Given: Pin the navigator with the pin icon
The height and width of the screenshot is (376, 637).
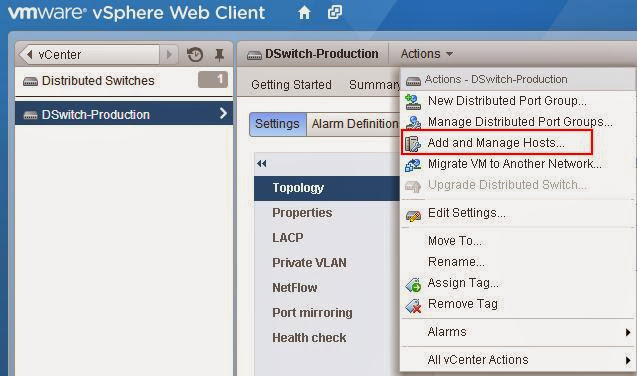Looking at the screenshot, I should tap(219, 54).
